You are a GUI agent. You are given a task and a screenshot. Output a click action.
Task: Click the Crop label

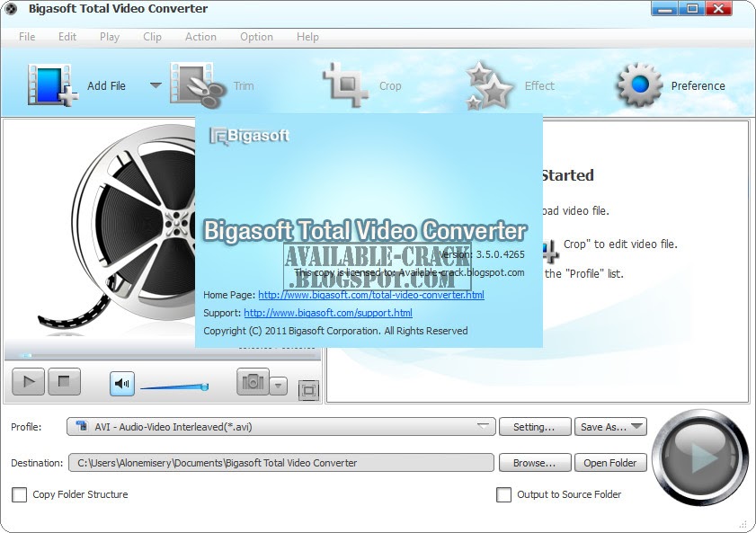(390, 85)
